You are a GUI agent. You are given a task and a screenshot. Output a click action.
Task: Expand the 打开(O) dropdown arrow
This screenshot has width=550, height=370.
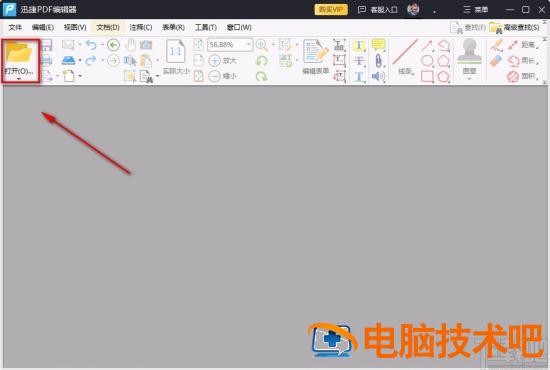[19, 79]
